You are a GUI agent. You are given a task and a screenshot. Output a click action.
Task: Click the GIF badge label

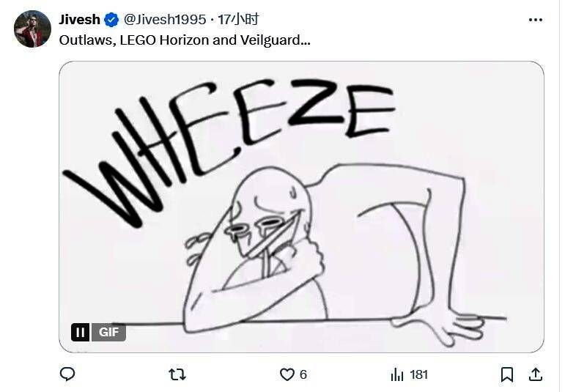(108, 332)
